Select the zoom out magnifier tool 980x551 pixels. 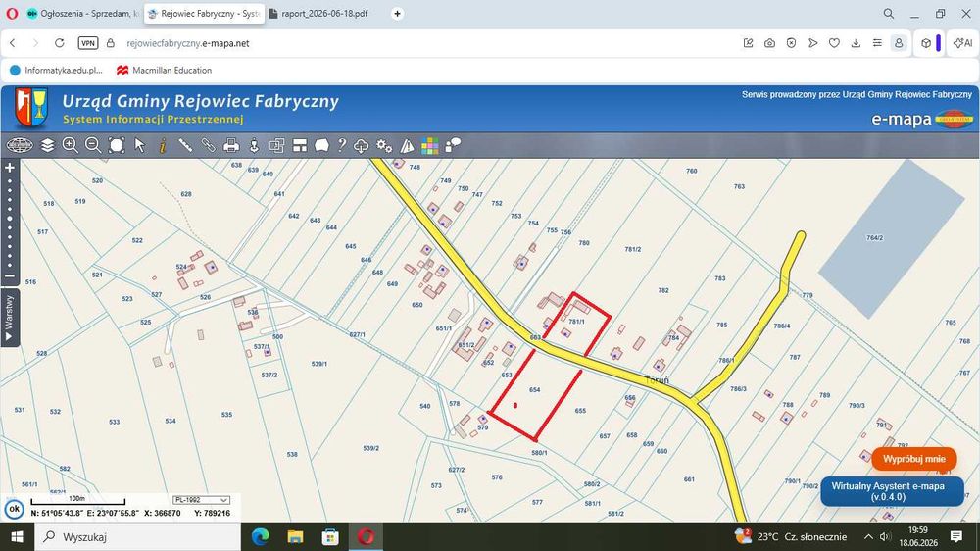pyautogui.click(x=93, y=146)
